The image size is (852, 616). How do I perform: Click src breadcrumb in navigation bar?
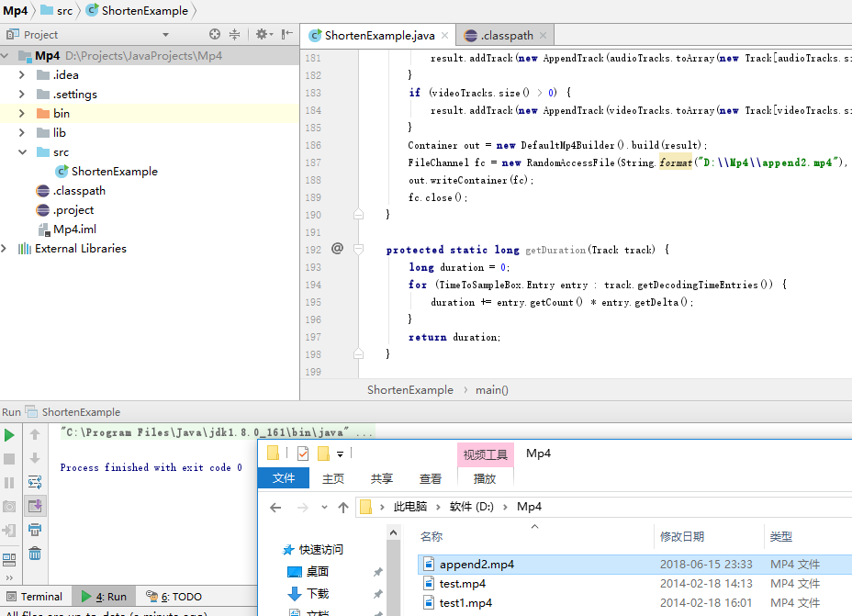pyautogui.click(x=57, y=10)
